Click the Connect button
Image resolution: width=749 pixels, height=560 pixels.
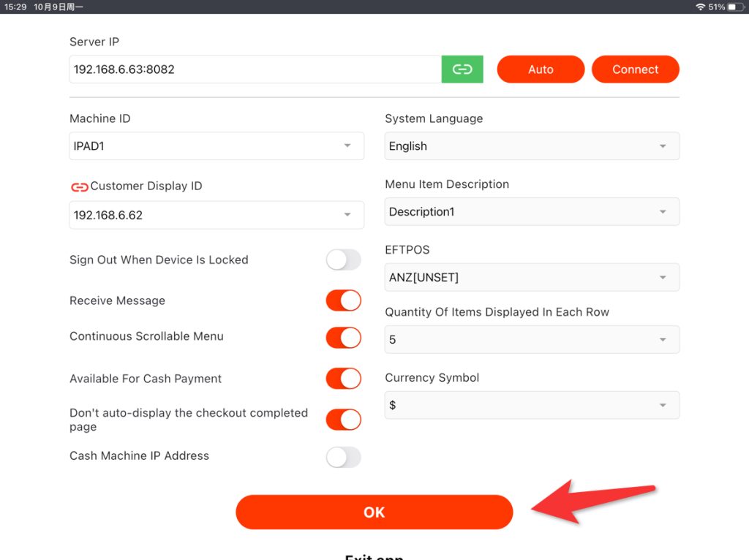click(x=635, y=69)
